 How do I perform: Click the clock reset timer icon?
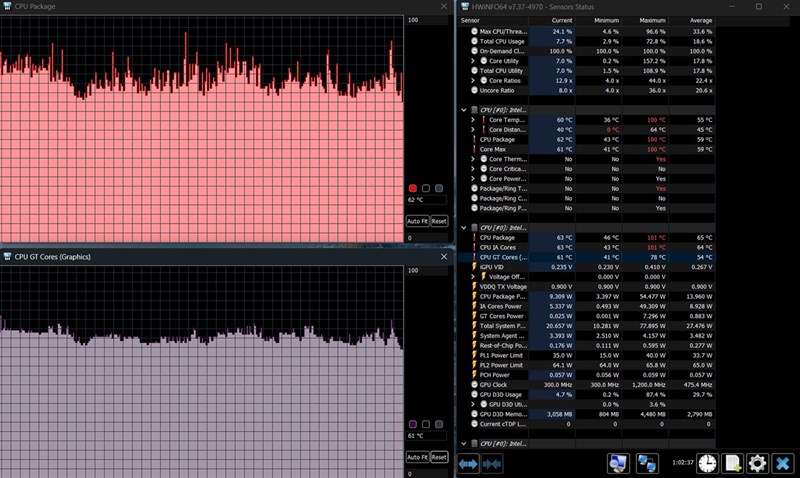click(x=707, y=463)
